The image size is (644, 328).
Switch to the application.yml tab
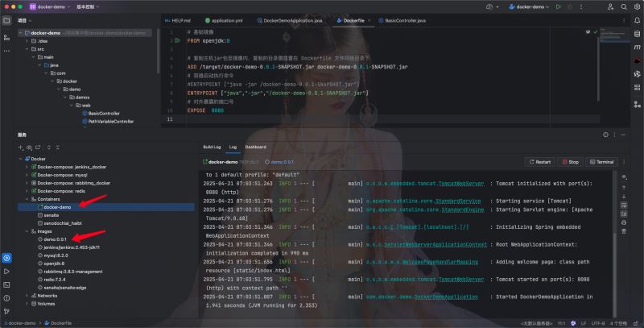[224, 21]
